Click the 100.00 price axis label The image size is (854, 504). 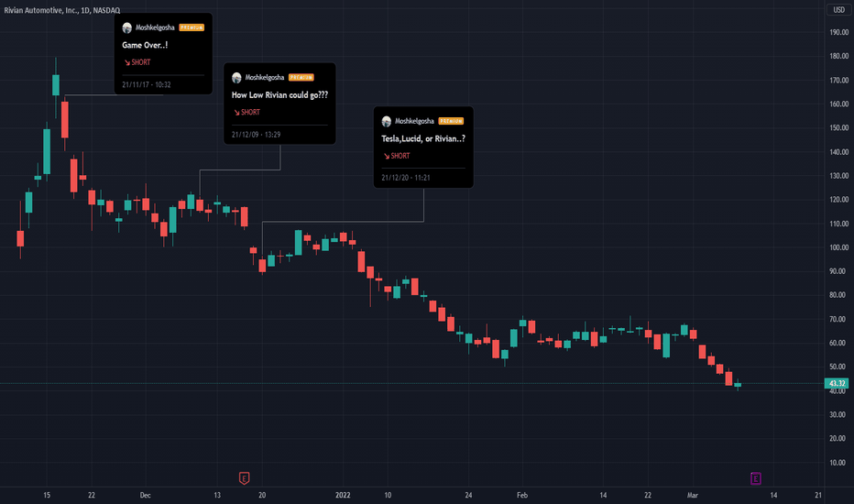click(x=838, y=247)
